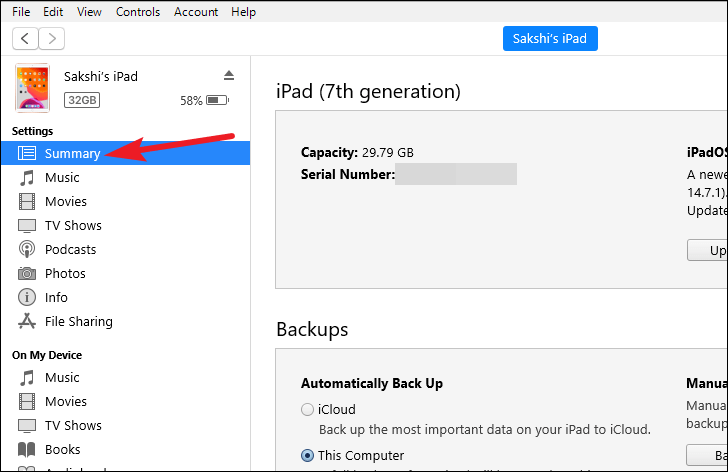Image resolution: width=728 pixels, height=472 pixels.
Task: Click the Summary list icon in Settings
Action: (26, 153)
